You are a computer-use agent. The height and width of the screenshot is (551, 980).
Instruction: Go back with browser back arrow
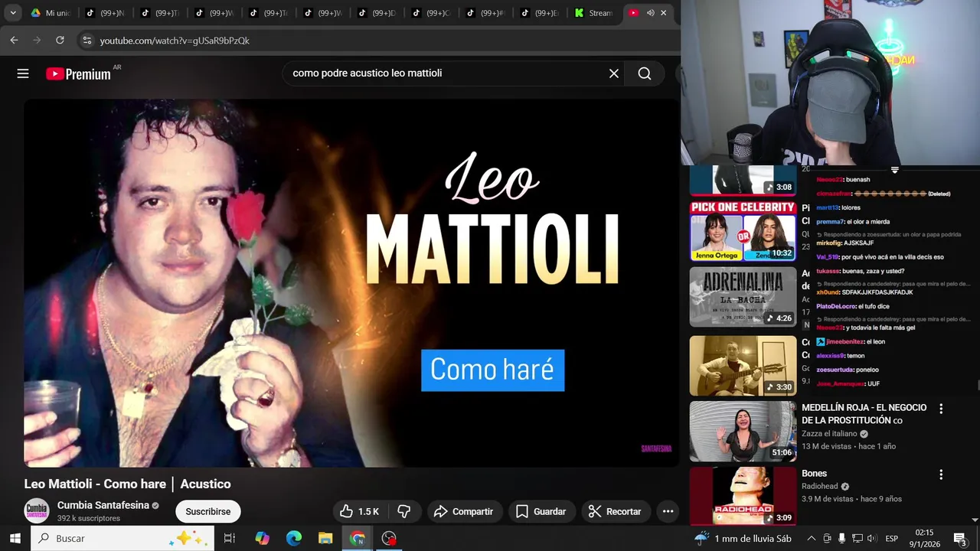pyautogui.click(x=14, y=40)
